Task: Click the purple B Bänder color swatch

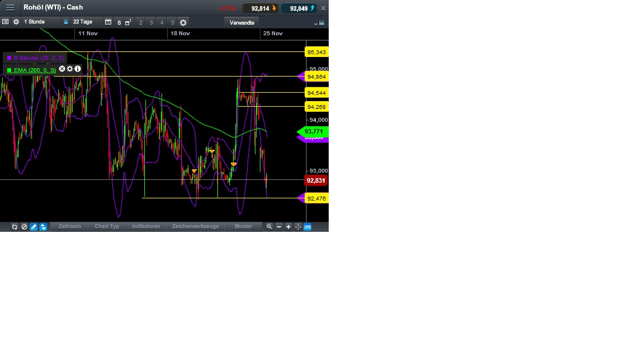Action: pyautogui.click(x=10, y=58)
